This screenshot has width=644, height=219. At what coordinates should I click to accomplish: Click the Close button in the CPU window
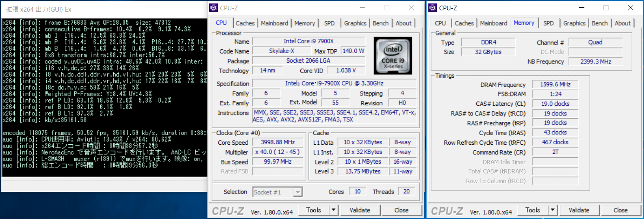[x=401, y=210]
